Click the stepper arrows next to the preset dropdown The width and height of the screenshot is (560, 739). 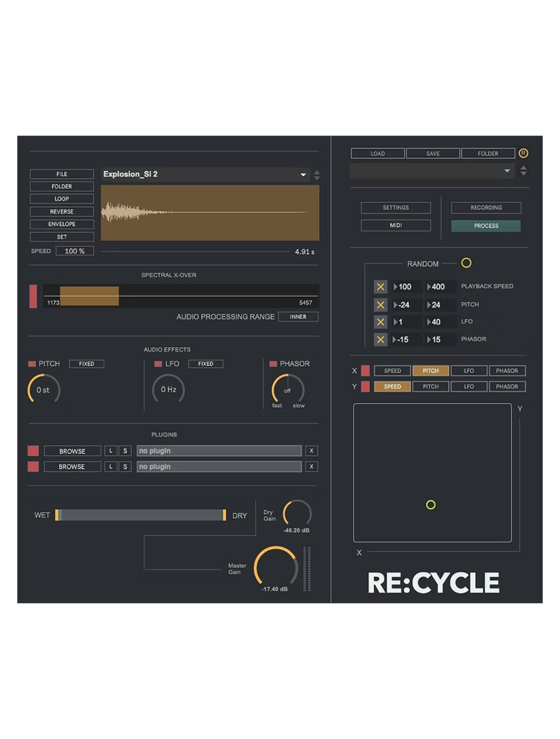[x=524, y=170]
